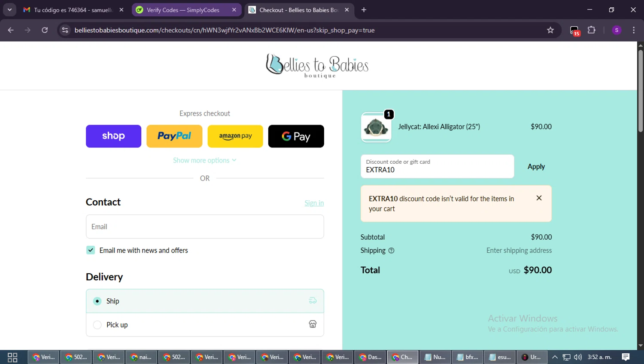Choose Amazon Pay express checkout
Screen dimensions: 644x364
click(x=235, y=136)
